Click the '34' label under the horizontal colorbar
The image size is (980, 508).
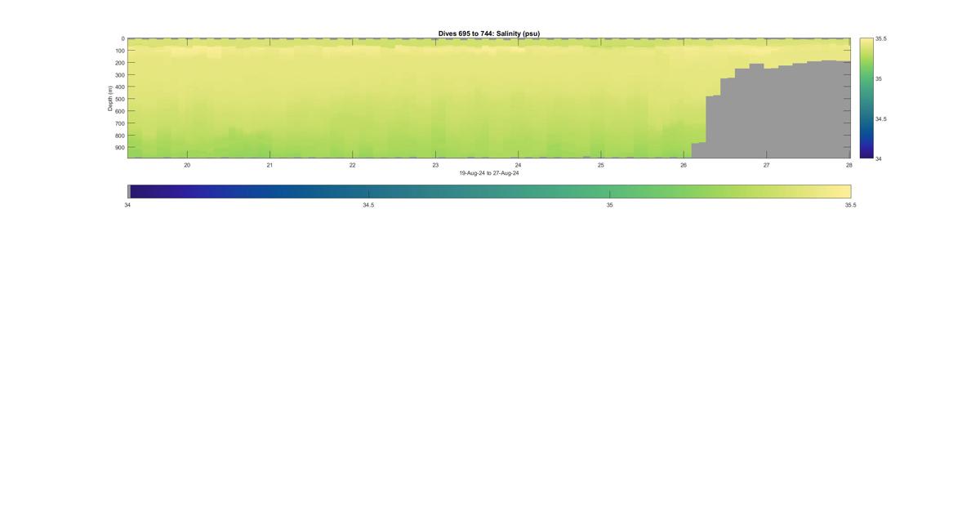[x=127, y=205]
